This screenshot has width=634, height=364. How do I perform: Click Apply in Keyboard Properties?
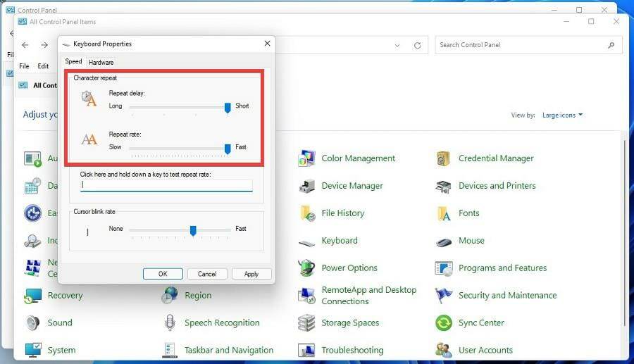pos(251,274)
